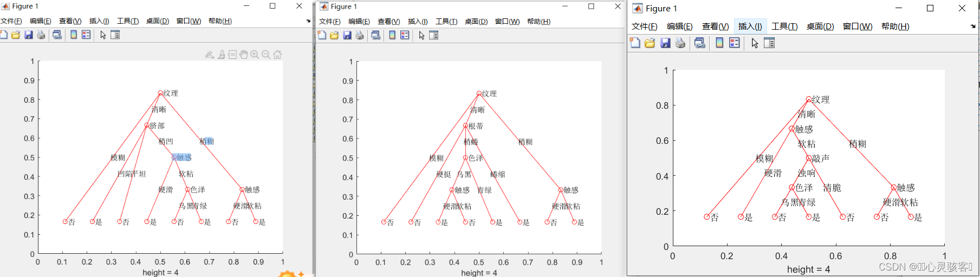This screenshot has width=980, height=277.
Task: Open Property Inspector icon in right Figure window
Action: point(769,43)
